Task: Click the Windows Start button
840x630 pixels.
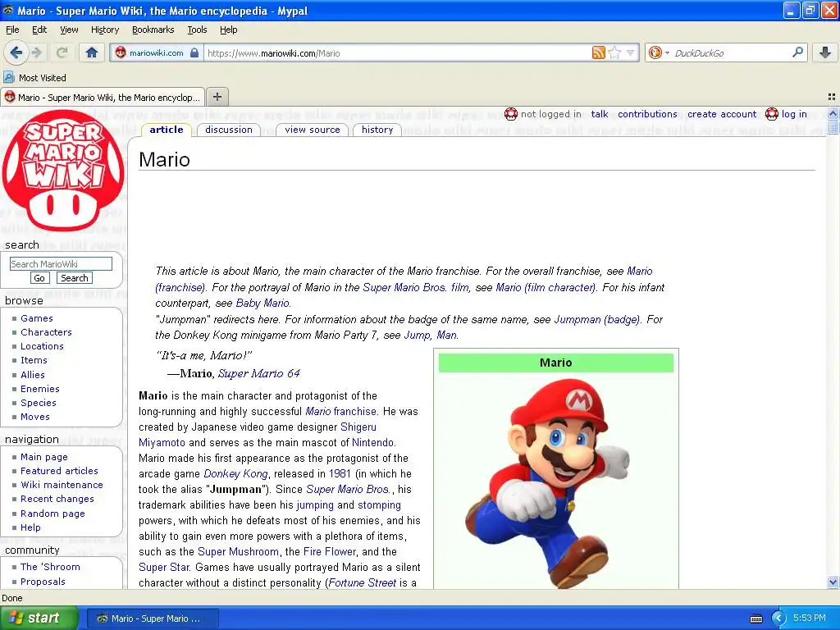Action: (39, 619)
